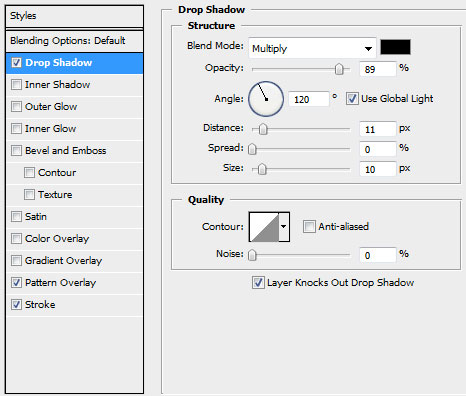Click the Opacity value field showing 89
466x396 pixels.
(378, 69)
